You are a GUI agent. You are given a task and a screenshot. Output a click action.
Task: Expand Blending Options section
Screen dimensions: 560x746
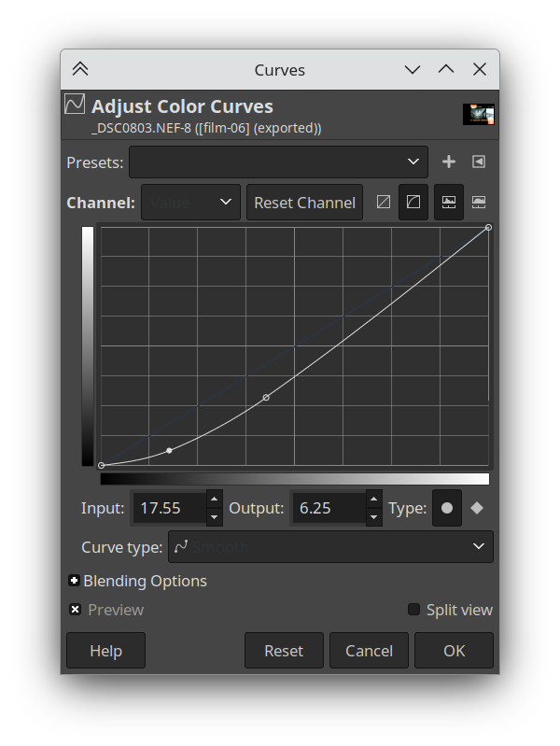click(x=75, y=581)
